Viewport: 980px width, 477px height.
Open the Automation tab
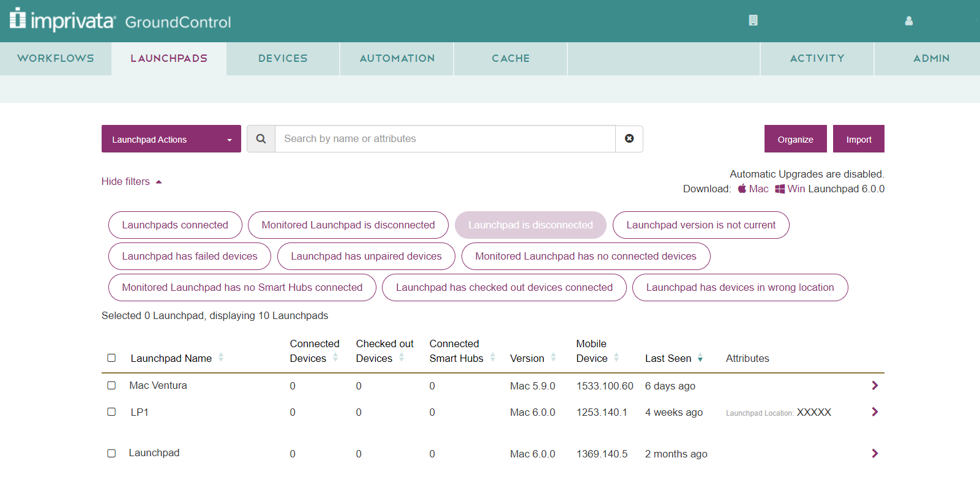397,58
